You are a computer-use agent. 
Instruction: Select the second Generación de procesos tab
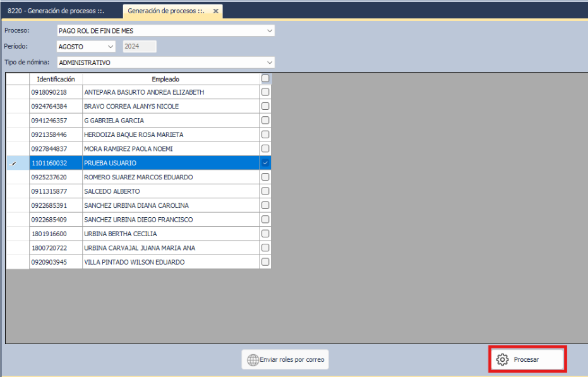click(x=165, y=11)
